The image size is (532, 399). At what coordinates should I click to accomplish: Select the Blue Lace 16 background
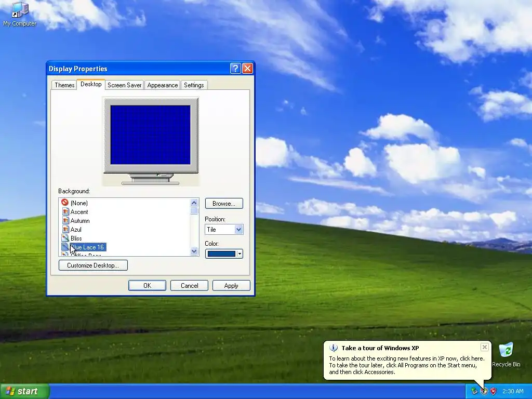[88, 247]
